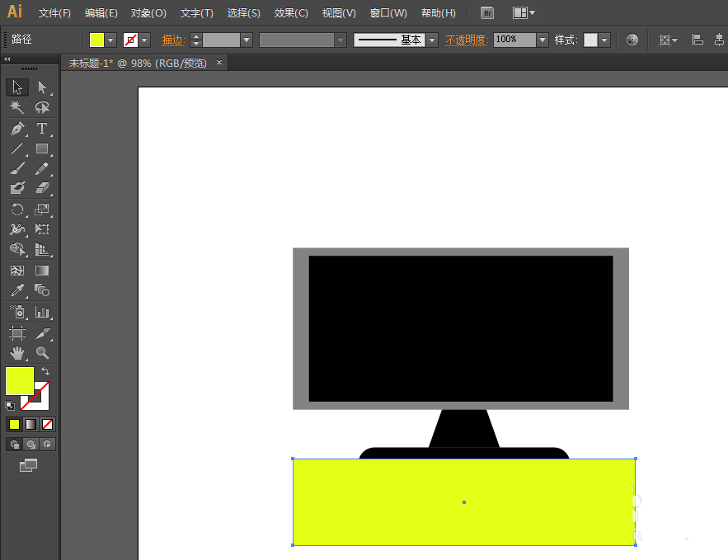Viewport: 728px width, 560px height.
Task: Click the 描边 stroke panel link
Action: pyautogui.click(x=173, y=40)
